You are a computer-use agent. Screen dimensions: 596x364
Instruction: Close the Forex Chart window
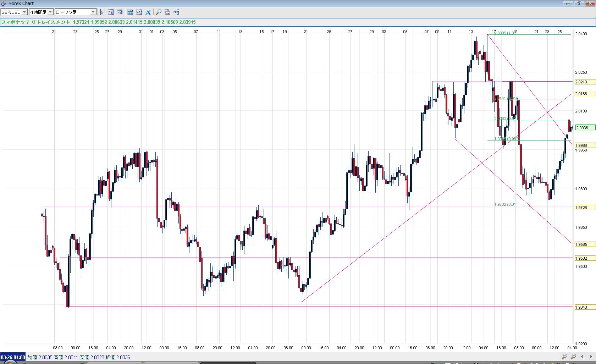(590, 4)
